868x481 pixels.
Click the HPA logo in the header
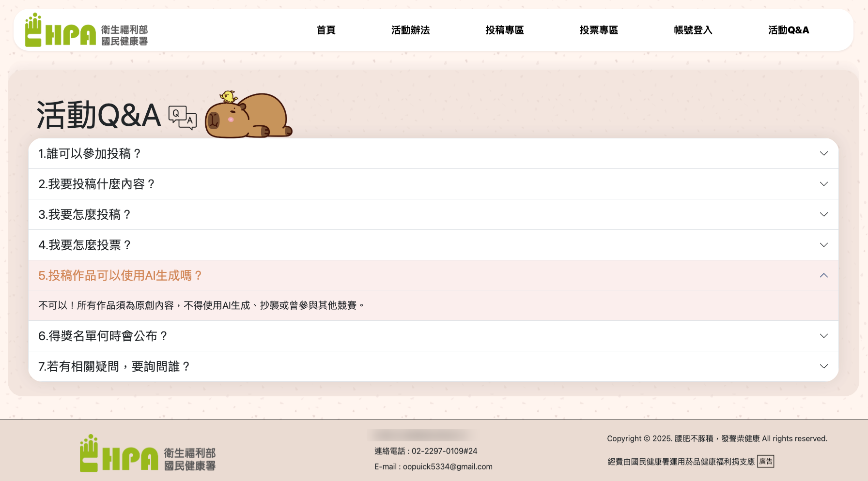click(86, 30)
